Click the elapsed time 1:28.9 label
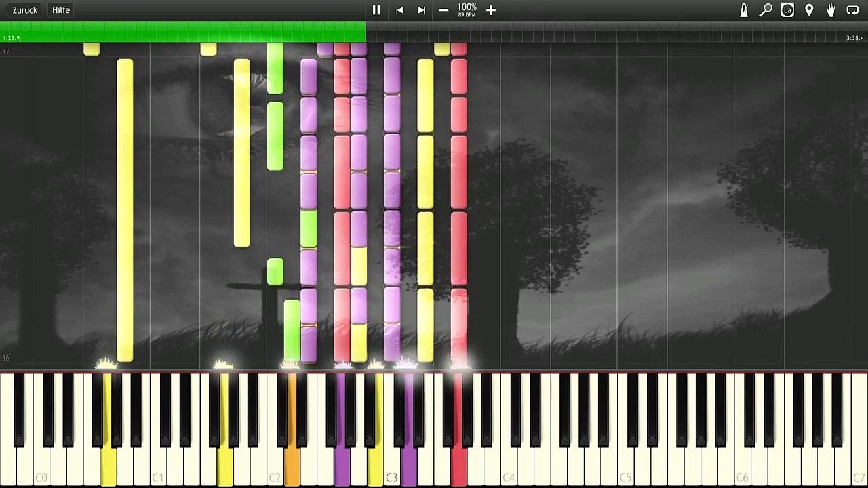Screen dimensions: 868x488 coord(11,39)
